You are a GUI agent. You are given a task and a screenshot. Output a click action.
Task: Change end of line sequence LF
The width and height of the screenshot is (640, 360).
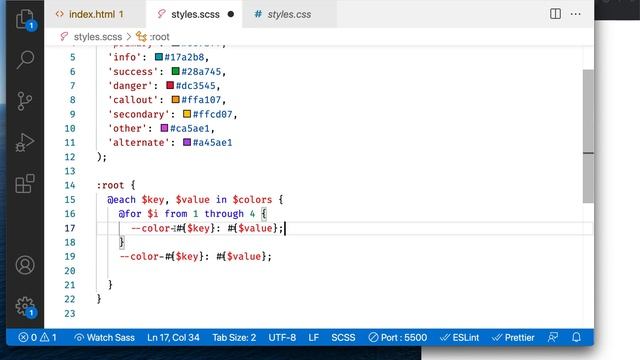click(x=313, y=338)
